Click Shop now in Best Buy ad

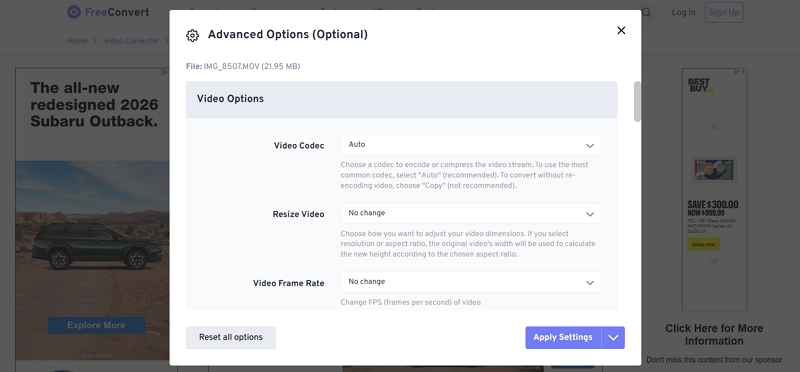(x=704, y=244)
